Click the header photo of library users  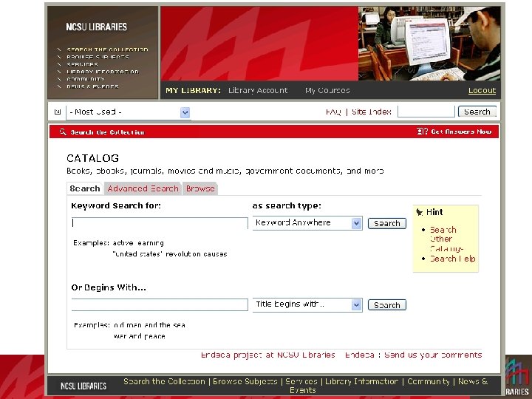point(429,44)
